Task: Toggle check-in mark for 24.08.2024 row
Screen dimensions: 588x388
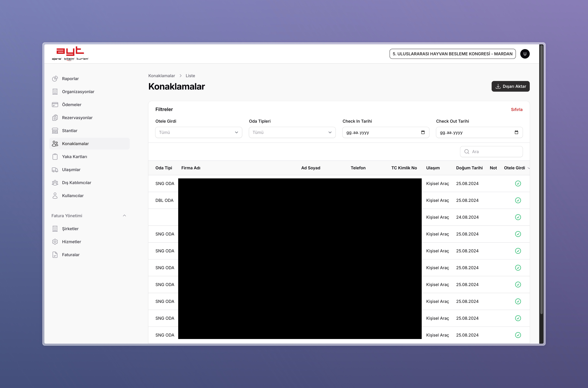Action: pos(518,217)
